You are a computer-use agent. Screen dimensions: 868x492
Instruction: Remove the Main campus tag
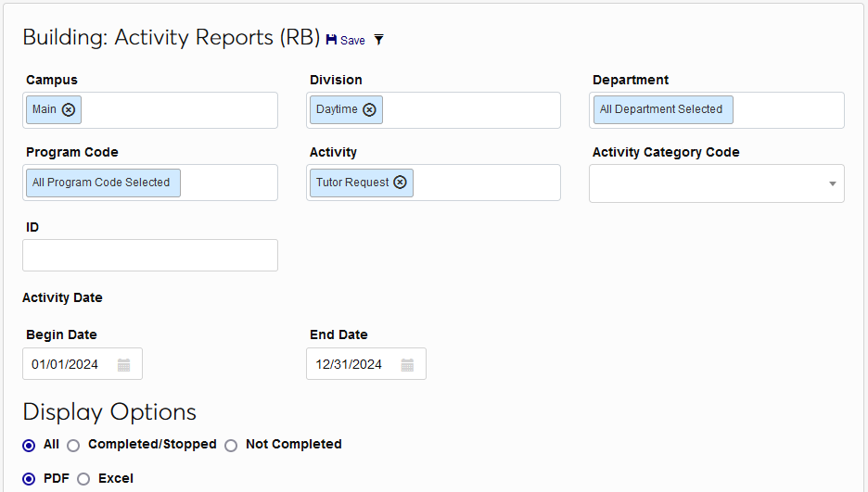[x=68, y=110]
